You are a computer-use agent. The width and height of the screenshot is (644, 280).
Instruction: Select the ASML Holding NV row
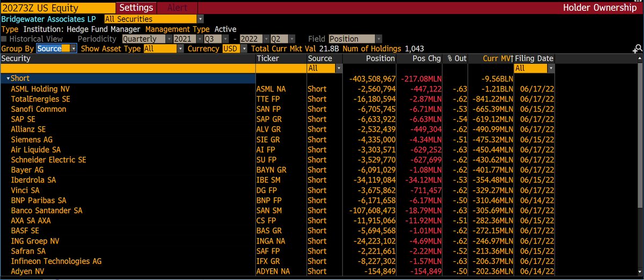pos(278,89)
